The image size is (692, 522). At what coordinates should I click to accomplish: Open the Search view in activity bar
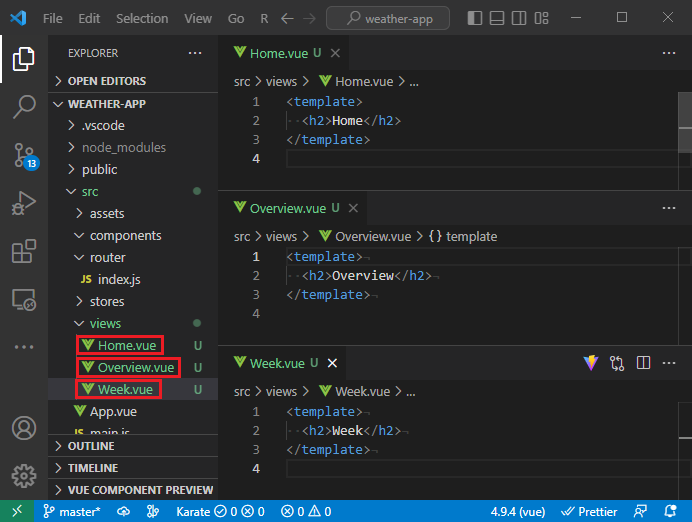pyautogui.click(x=23, y=107)
